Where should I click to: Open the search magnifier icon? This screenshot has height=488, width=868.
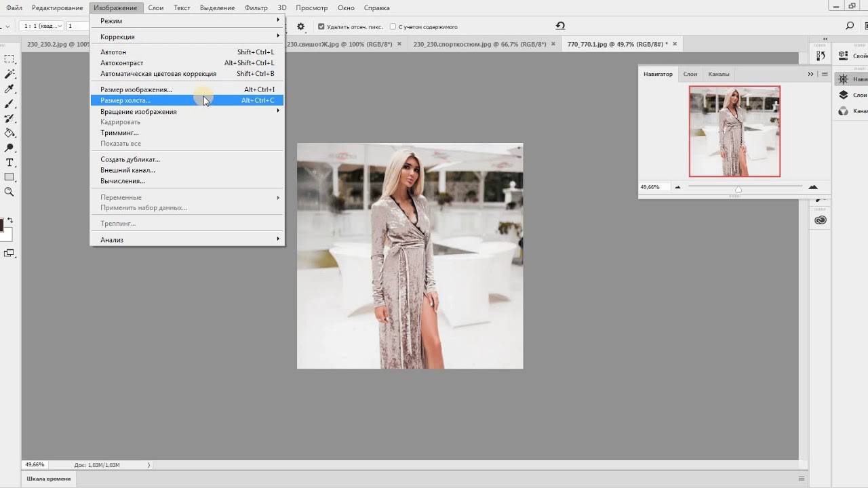point(850,26)
